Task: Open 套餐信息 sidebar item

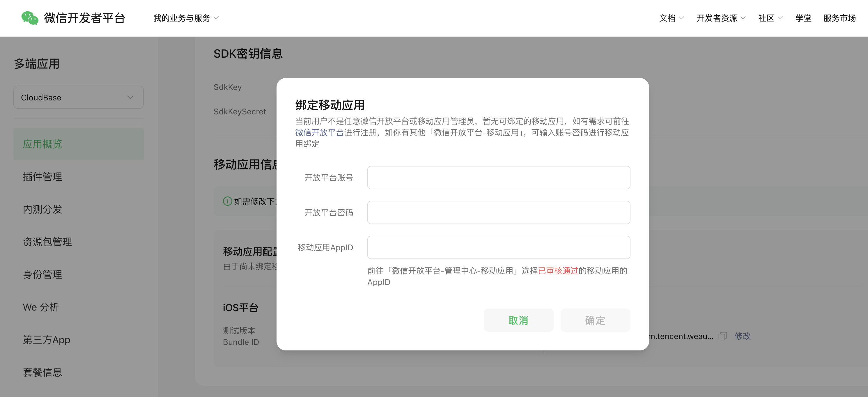Action: tap(79, 372)
